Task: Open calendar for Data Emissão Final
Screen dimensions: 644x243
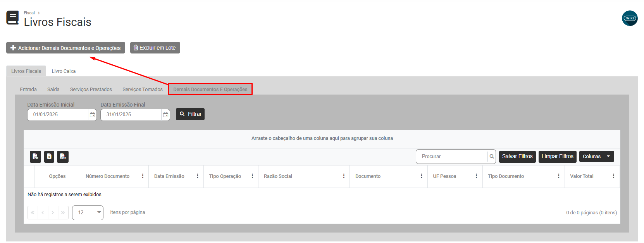Action: tap(165, 115)
